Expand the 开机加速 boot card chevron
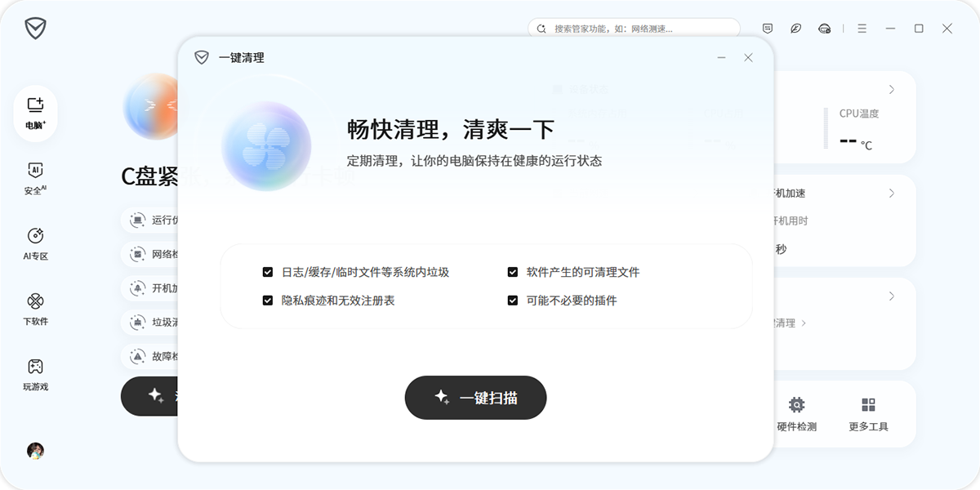The width and height of the screenshot is (980, 490). [892, 193]
